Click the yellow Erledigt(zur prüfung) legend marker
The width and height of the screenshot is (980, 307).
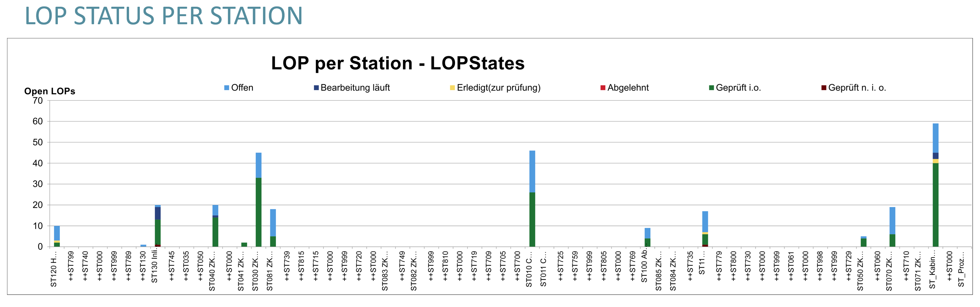coord(453,88)
